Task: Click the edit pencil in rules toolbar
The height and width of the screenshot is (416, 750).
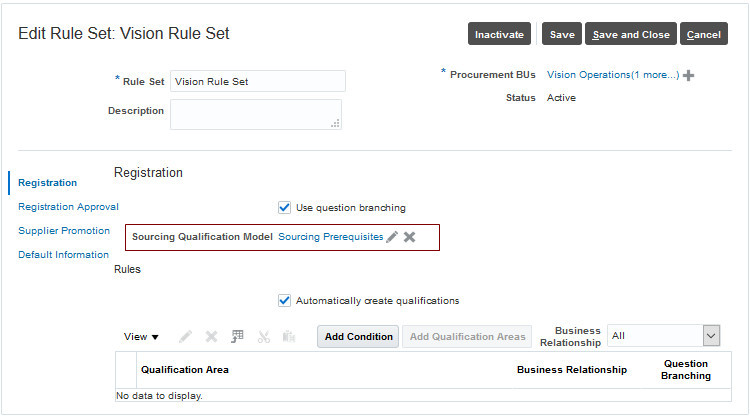Action: [x=185, y=337]
